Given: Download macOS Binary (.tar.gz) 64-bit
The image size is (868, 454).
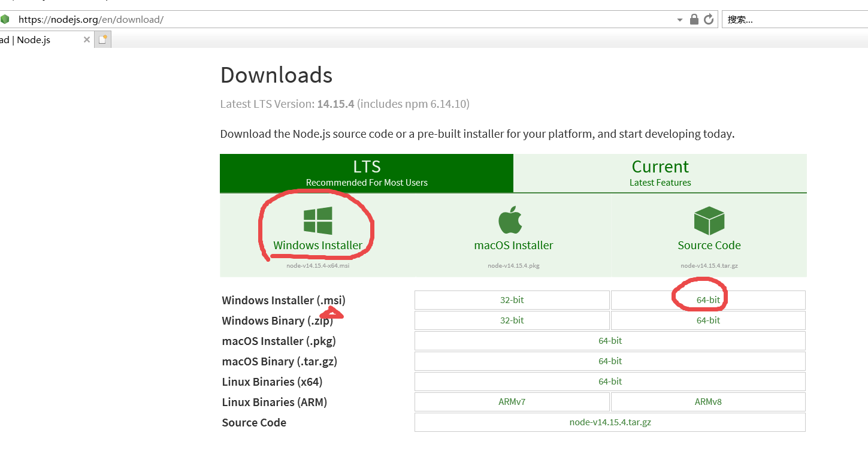Looking at the screenshot, I should [x=610, y=361].
